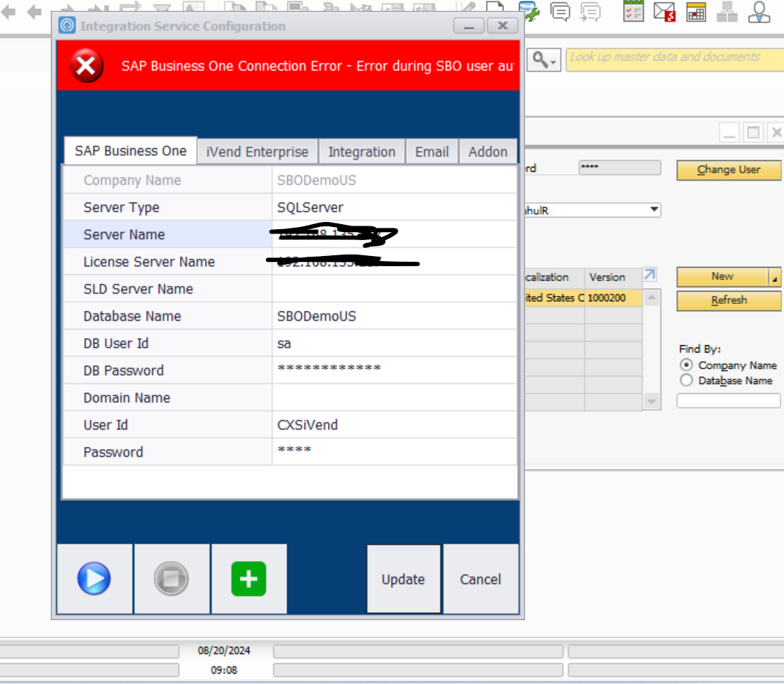
Task: Open the Email tab
Action: pyautogui.click(x=432, y=152)
